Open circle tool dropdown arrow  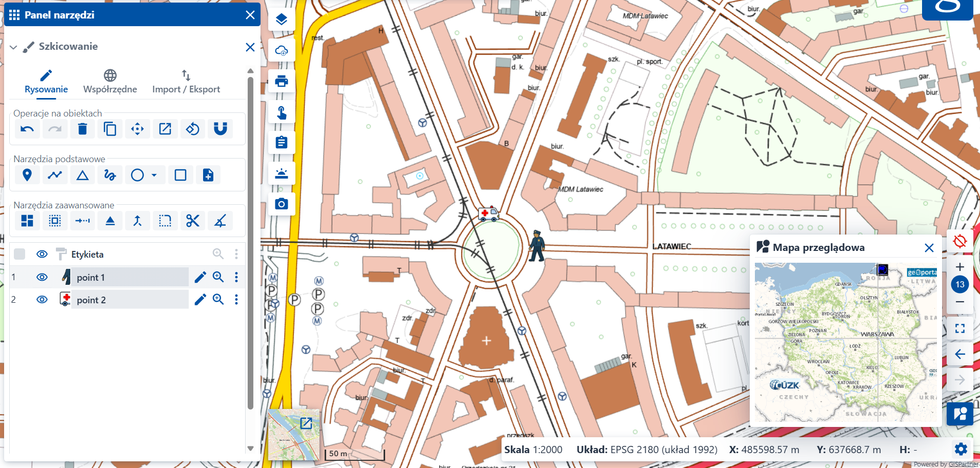(154, 175)
